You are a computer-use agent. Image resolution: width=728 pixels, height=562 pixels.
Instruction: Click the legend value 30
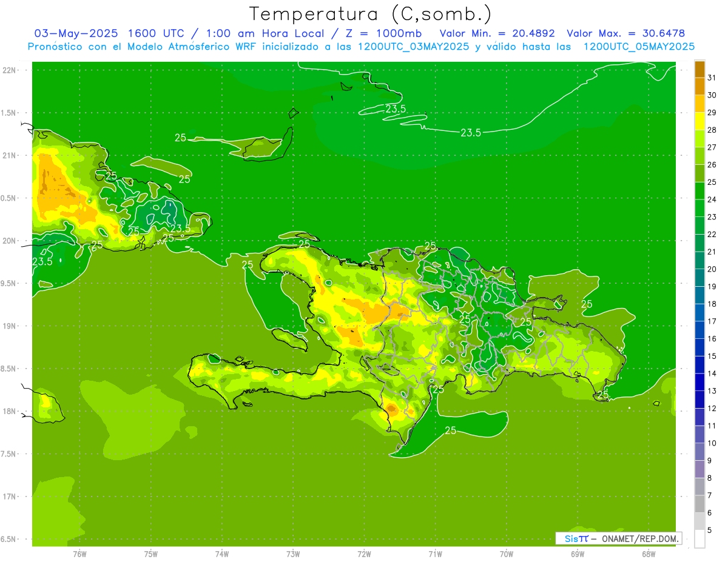(x=712, y=95)
